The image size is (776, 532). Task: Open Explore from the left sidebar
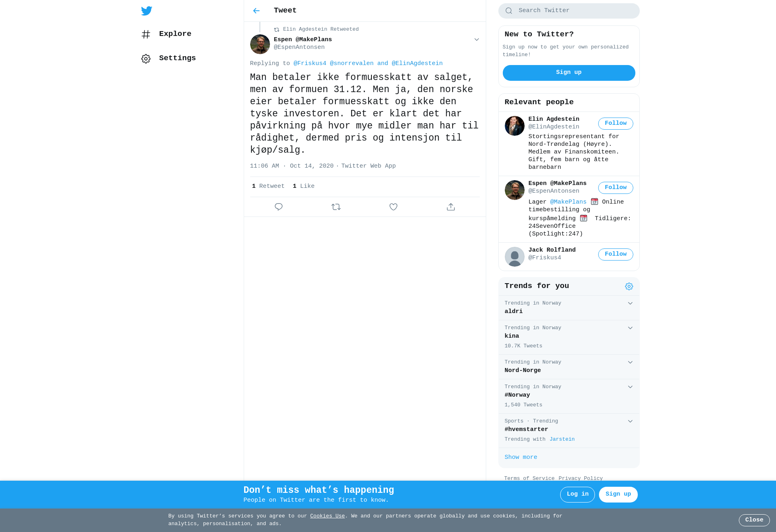coord(166,34)
